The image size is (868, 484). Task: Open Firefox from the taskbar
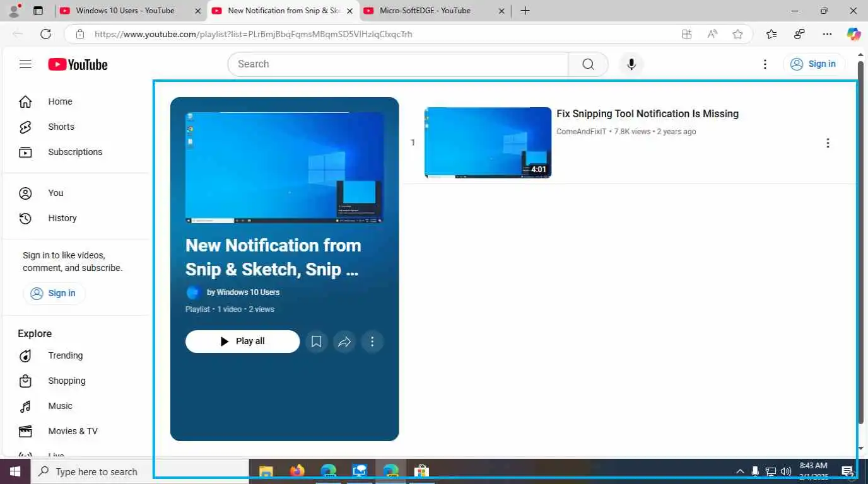tap(297, 471)
